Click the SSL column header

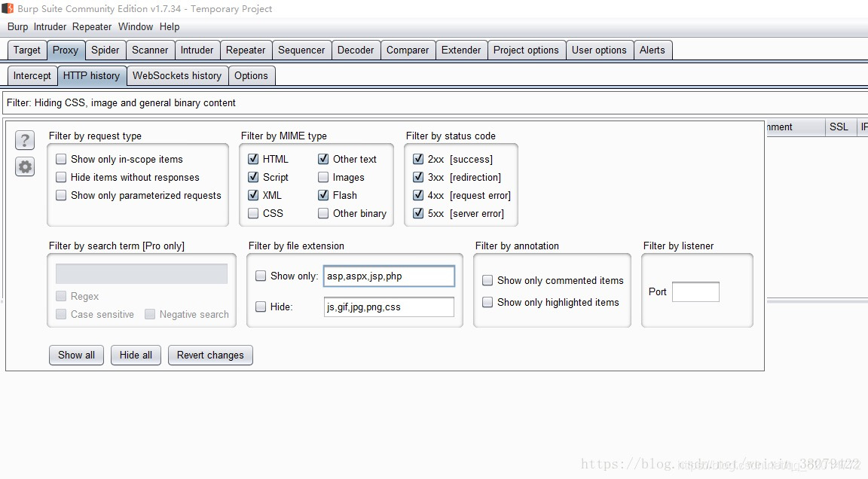point(839,127)
